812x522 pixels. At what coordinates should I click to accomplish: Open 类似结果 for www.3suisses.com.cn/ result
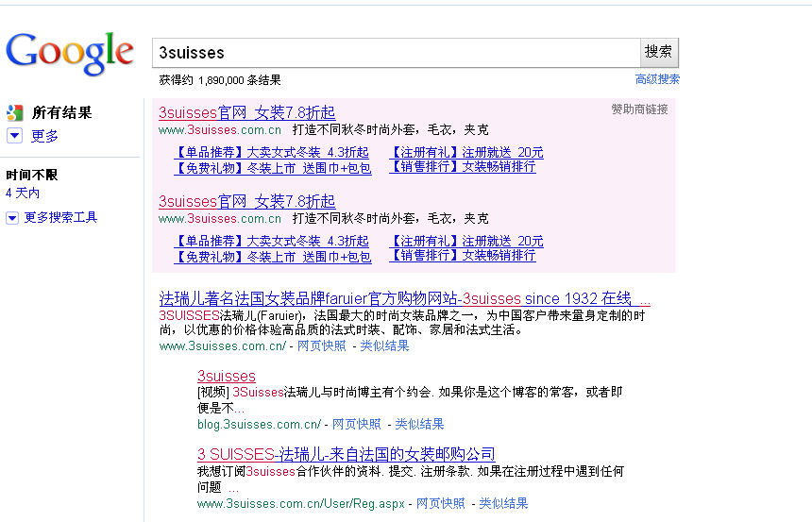(x=384, y=345)
